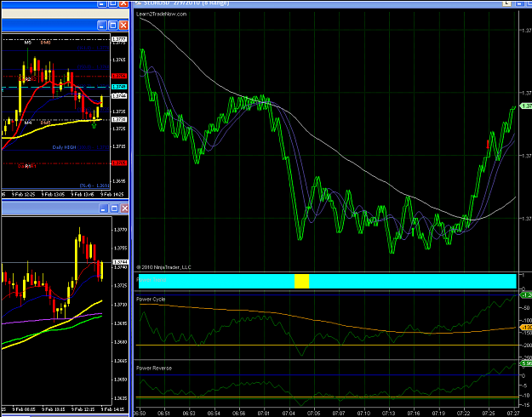Click the red bar marker on main chart
Screen dimensions: 532x417
pos(488,144)
